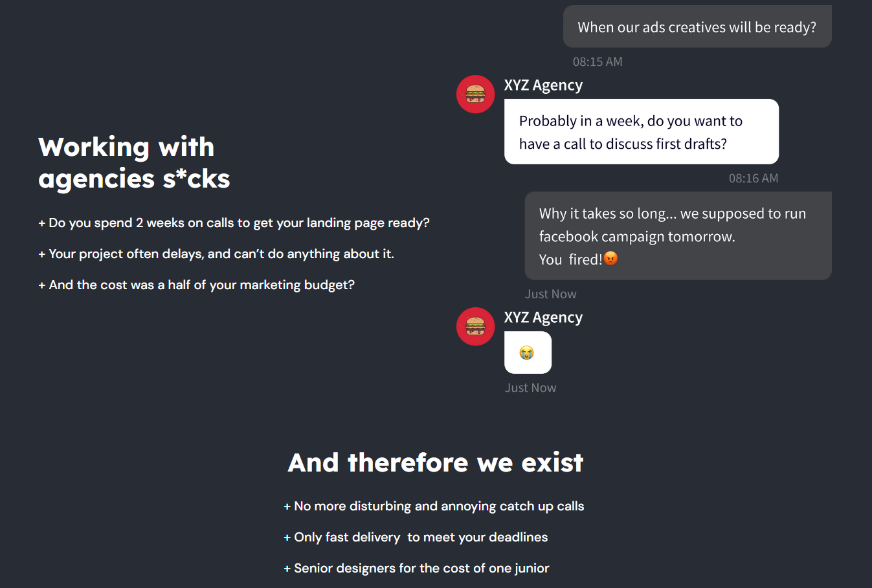Click the 'Only fast delivery' bullet line
872x588 pixels.
(416, 537)
